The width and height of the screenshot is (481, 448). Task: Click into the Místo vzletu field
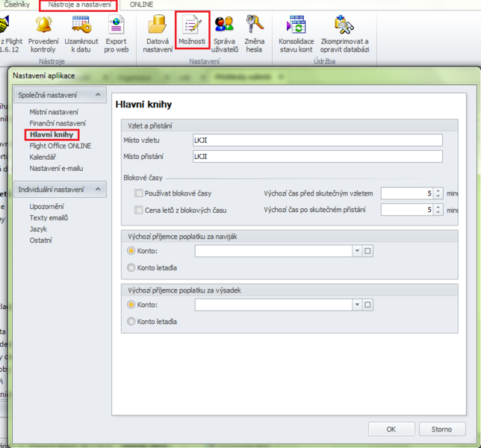(x=317, y=140)
